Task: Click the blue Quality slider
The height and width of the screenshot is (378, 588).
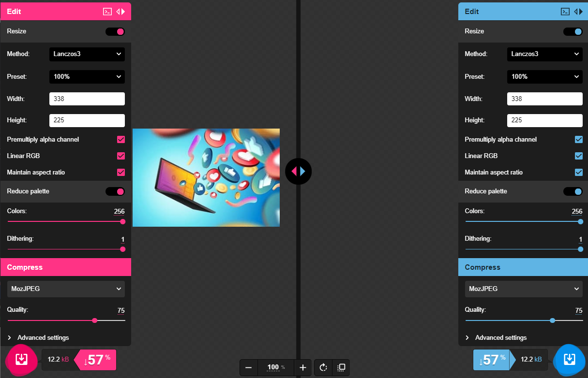Action: (x=524, y=320)
